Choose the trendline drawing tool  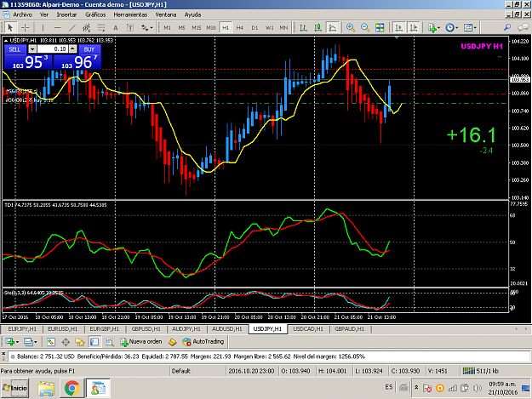click(72, 27)
